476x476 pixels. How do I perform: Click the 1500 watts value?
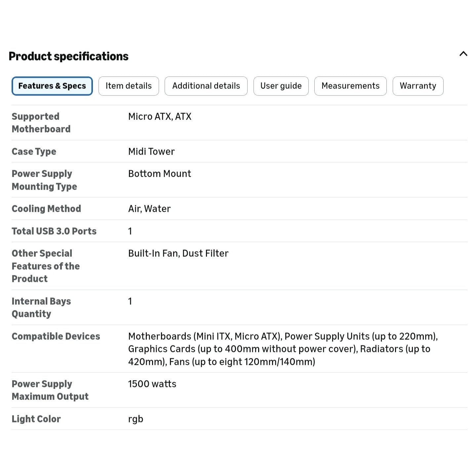pos(152,384)
